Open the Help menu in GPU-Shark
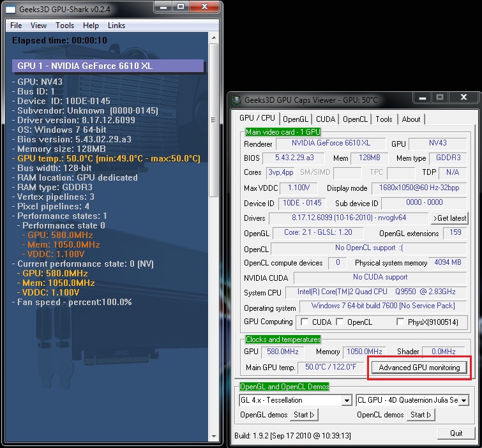 pos(91,26)
